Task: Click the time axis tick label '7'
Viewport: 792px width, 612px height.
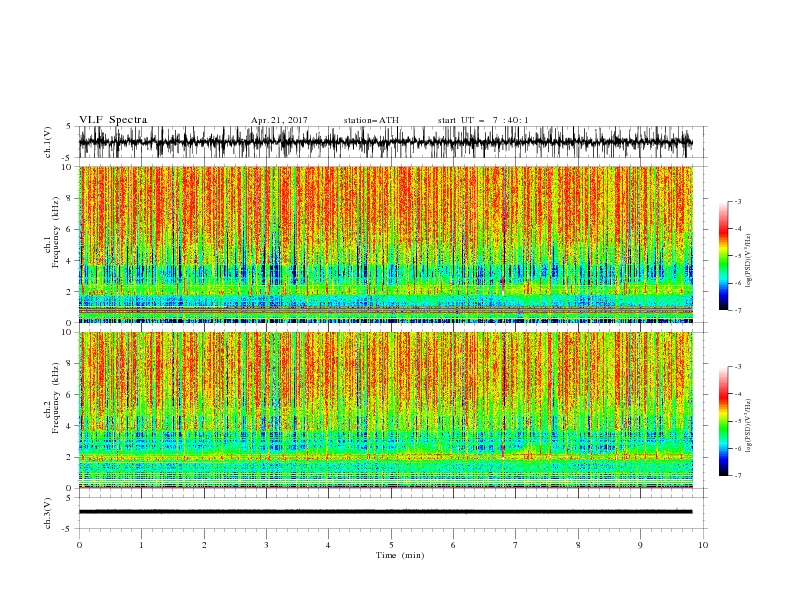Action: pos(516,545)
